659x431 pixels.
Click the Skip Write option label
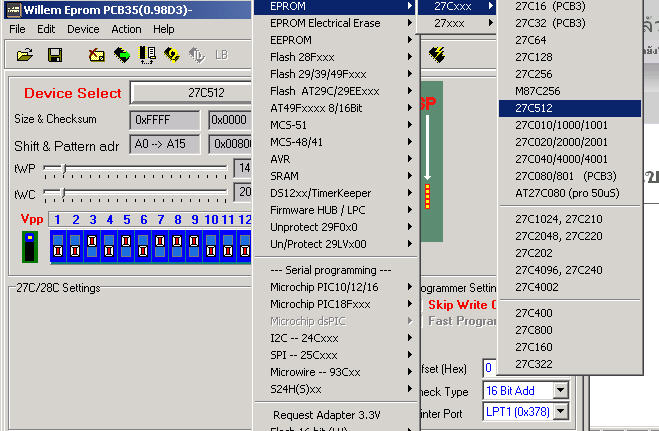point(461,305)
